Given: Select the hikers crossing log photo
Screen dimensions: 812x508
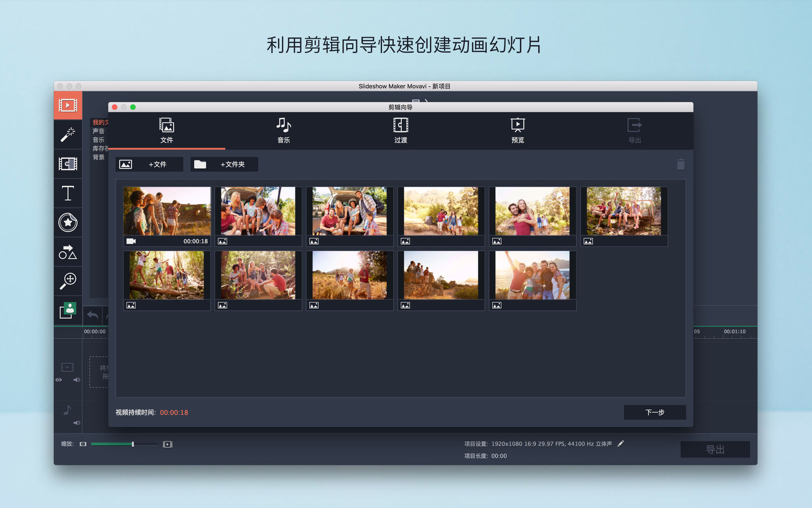Looking at the screenshot, I should [167, 280].
